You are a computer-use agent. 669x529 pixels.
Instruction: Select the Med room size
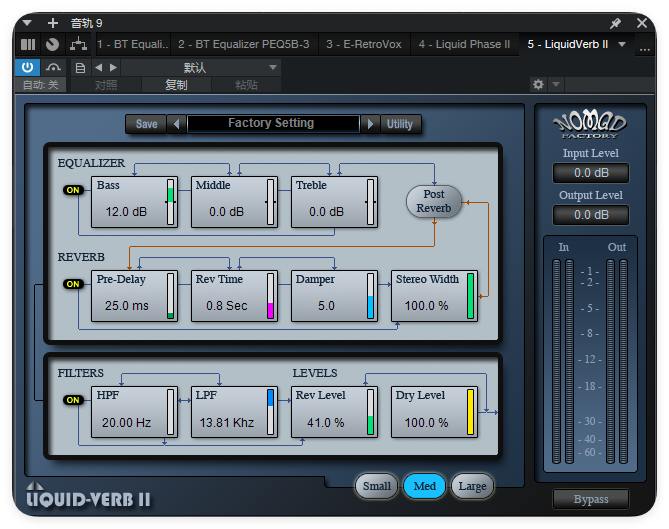425,486
